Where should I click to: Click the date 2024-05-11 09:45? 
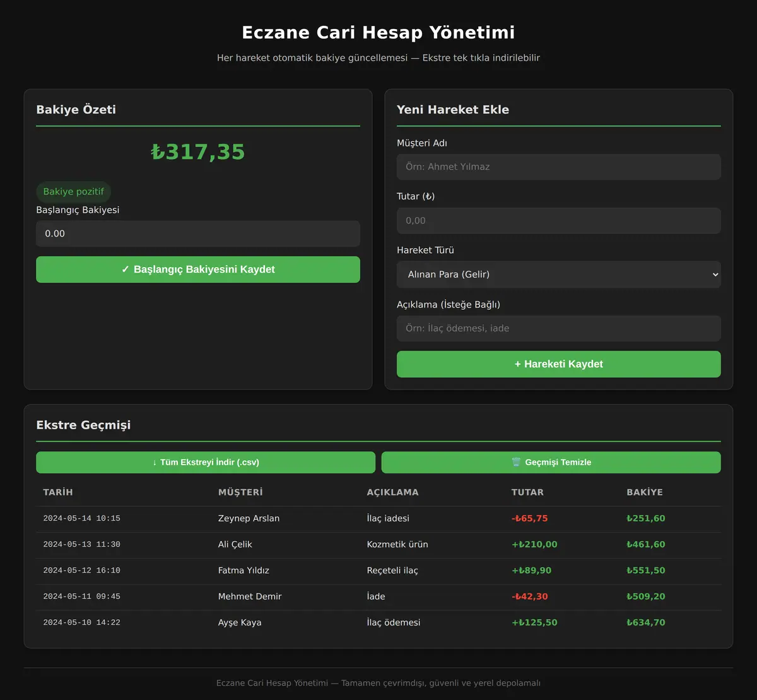coord(82,596)
